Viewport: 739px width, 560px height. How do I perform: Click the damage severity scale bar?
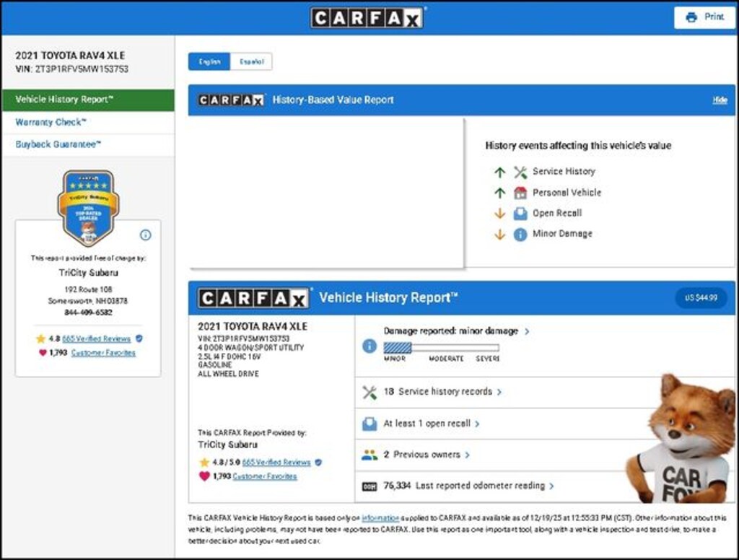coord(440,348)
